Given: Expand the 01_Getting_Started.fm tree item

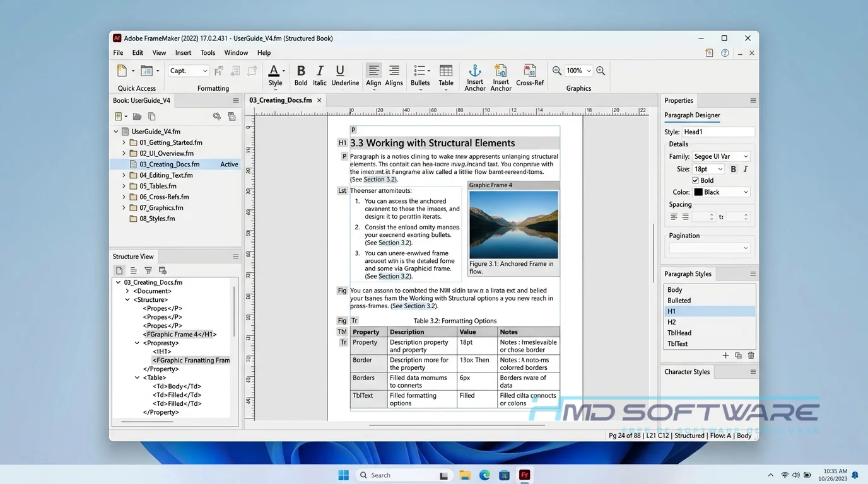Looking at the screenshot, I should (124, 143).
